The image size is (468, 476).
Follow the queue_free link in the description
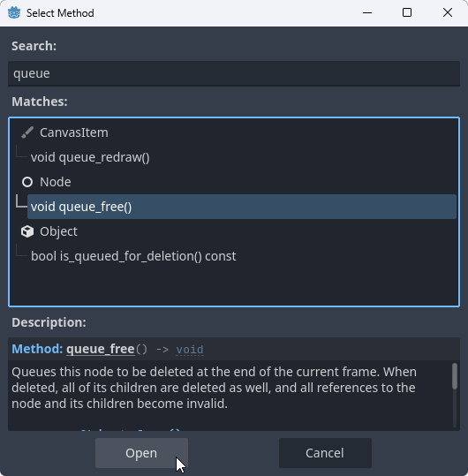(101, 349)
